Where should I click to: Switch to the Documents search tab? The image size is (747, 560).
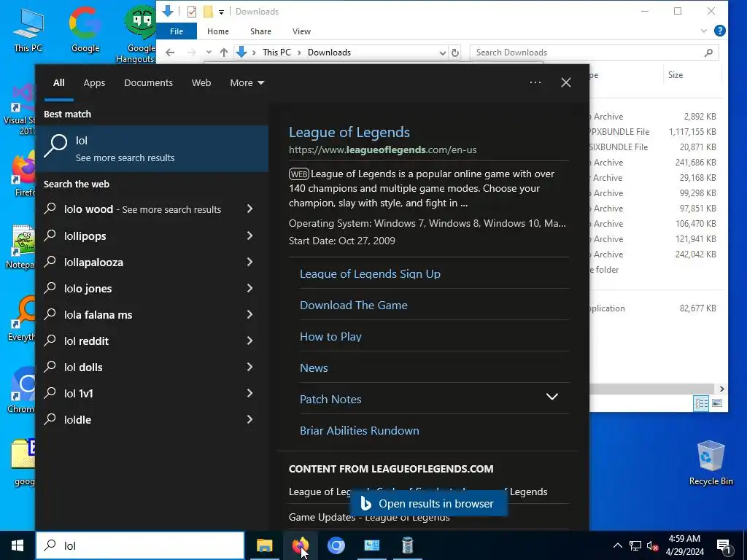[148, 83]
